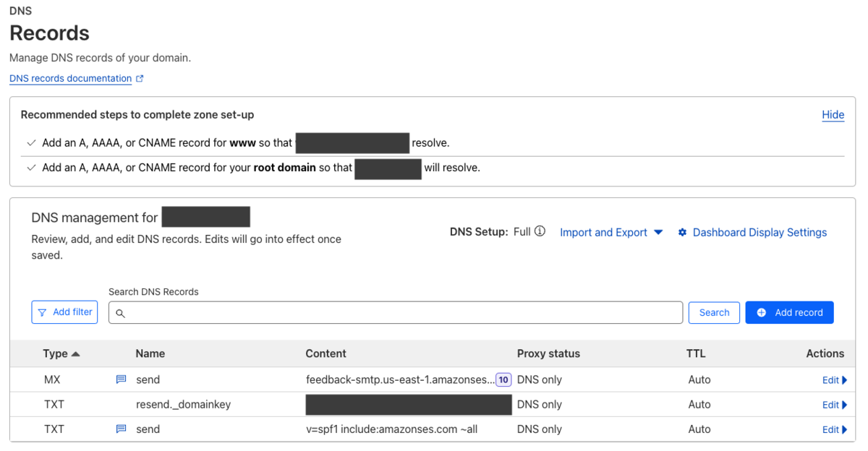The height and width of the screenshot is (451, 868).
Task: Click the gear icon for Dashboard Display Settings
Action: (x=682, y=233)
